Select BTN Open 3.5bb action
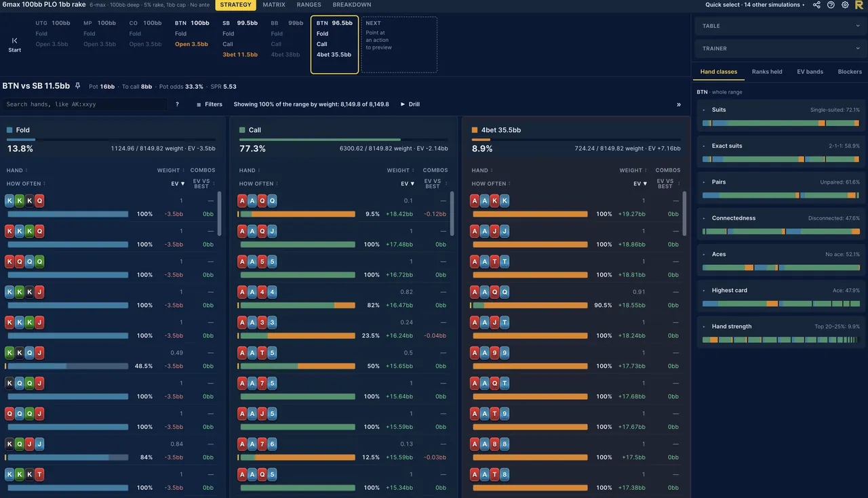 (191, 44)
